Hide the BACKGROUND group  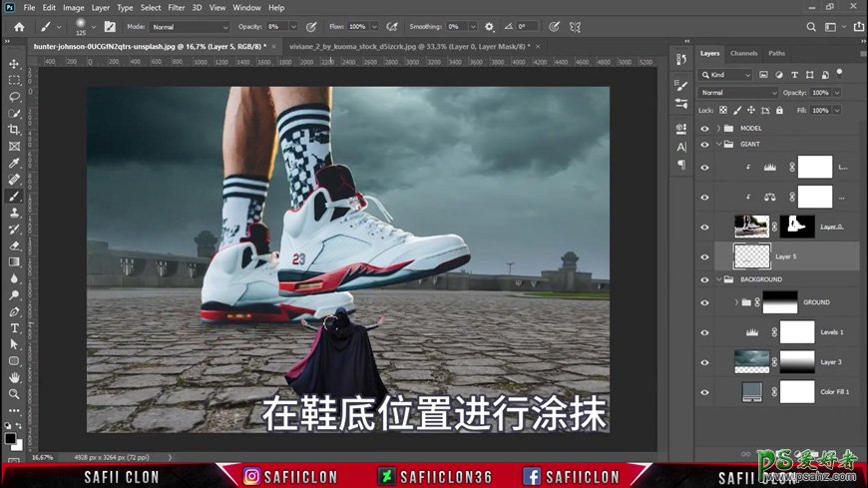(704, 279)
